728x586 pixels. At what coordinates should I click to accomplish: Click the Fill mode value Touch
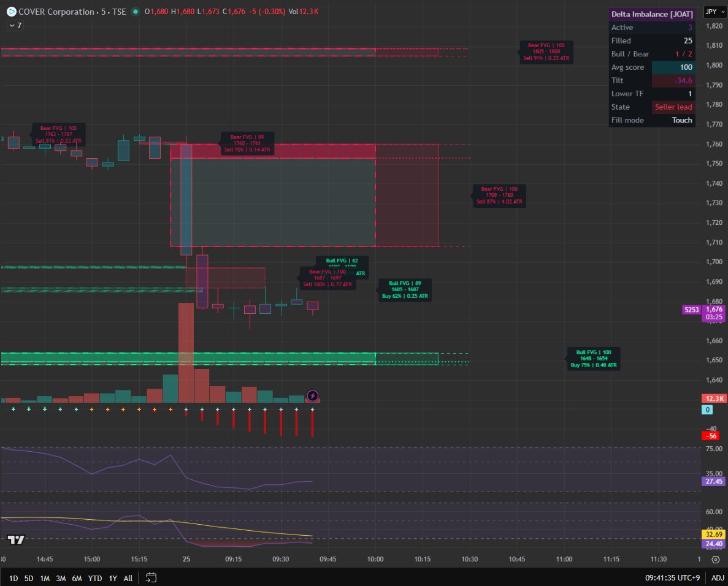coord(682,120)
